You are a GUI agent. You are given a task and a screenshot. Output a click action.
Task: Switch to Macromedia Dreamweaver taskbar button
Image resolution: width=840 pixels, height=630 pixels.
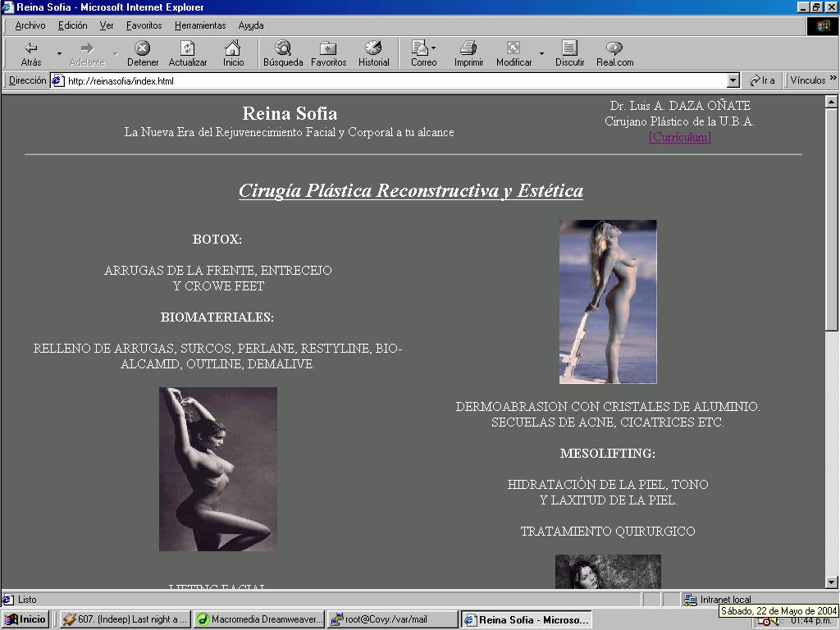point(258,619)
